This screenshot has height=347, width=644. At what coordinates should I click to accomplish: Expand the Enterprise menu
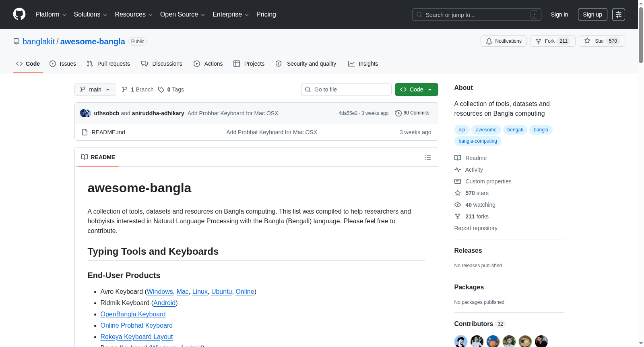231,15
